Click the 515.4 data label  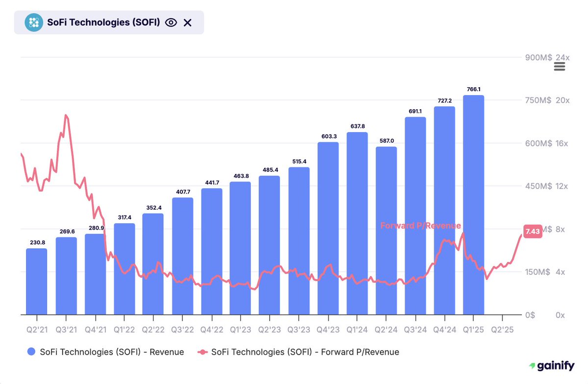(x=299, y=162)
